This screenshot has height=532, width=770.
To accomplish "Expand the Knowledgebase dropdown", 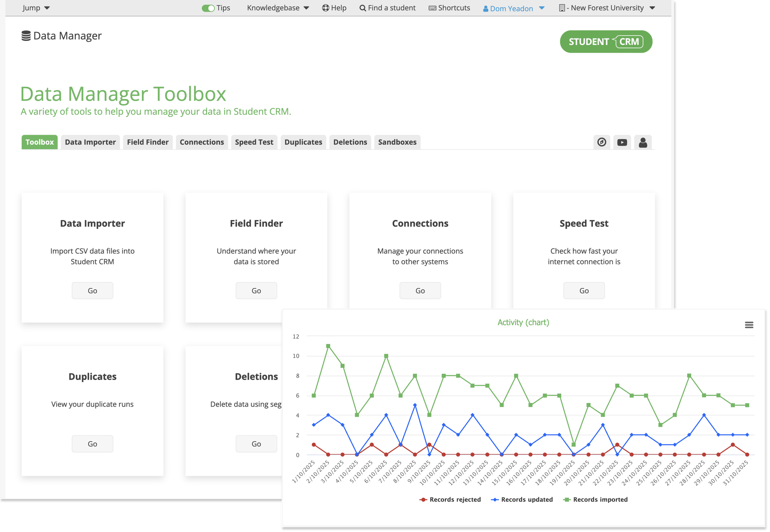I will pos(278,8).
